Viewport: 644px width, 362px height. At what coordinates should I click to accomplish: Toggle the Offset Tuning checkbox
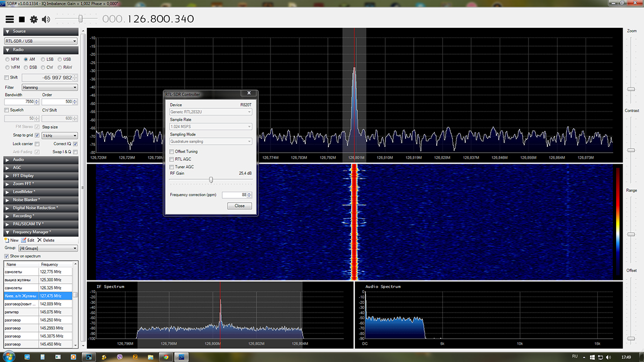(x=172, y=152)
